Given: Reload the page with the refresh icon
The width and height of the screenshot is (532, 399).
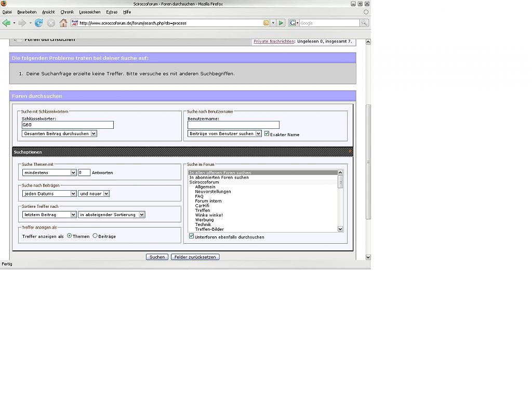Looking at the screenshot, I should (39, 23).
